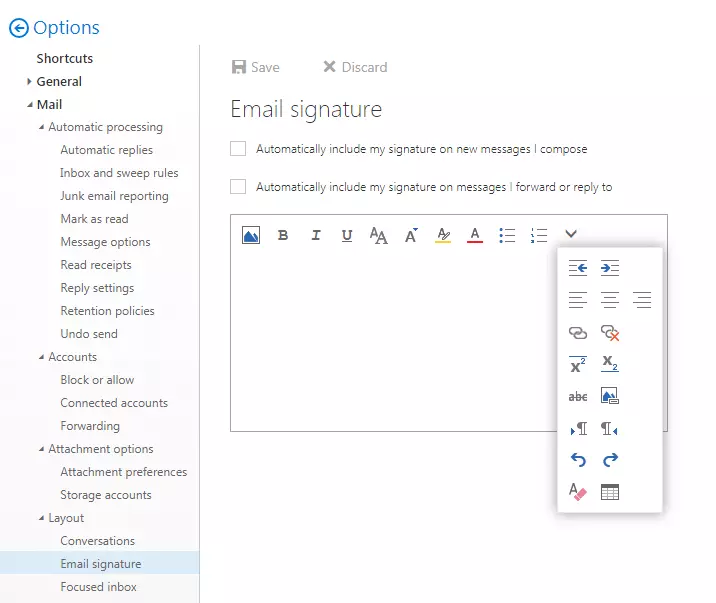Screen dimensions: 716x603
Task: Enable signature on new messages
Action: (x=238, y=149)
